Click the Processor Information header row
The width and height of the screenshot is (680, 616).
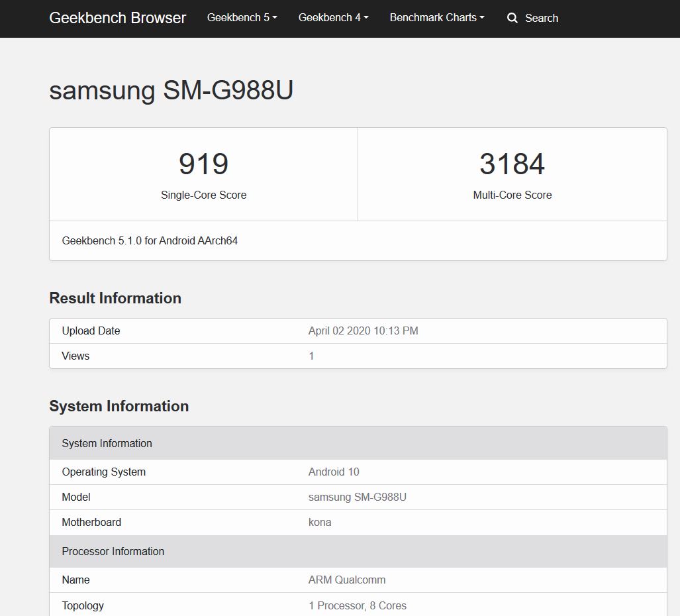pyautogui.click(x=358, y=551)
